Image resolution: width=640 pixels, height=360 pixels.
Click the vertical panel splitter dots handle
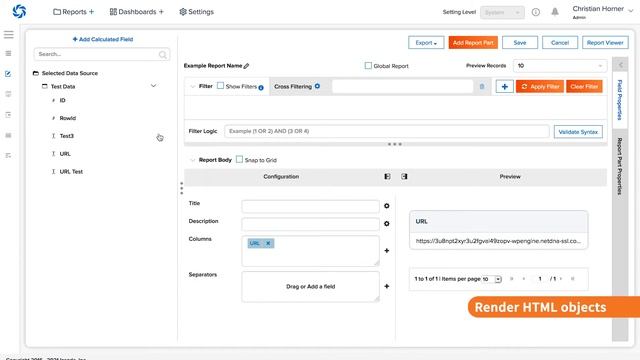pos(182,188)
